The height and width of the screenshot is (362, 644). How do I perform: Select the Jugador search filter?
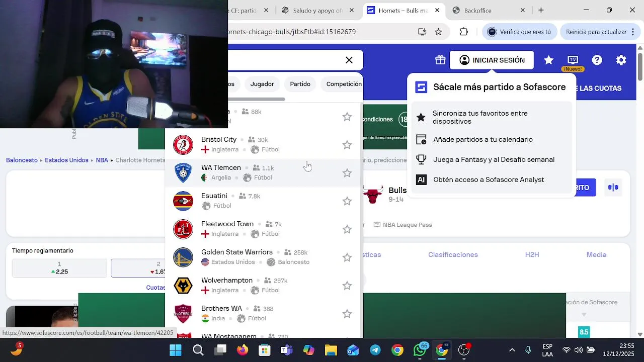[262, 84]
